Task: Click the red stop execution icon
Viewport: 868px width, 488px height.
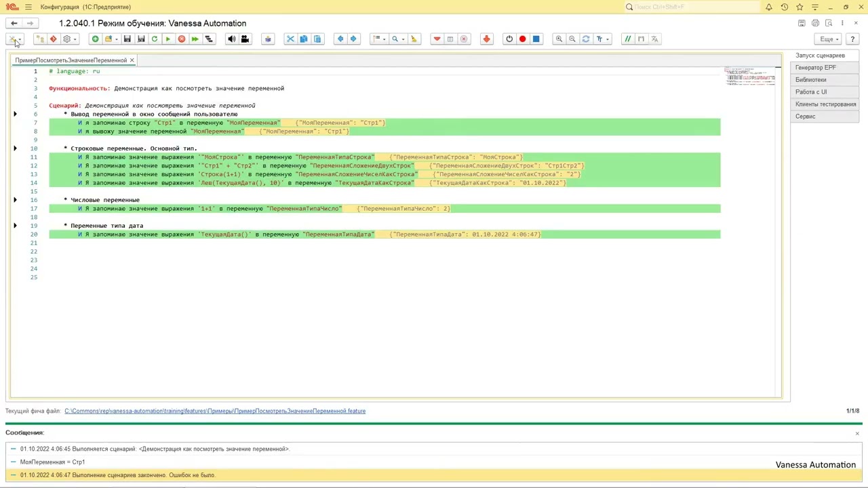Action: point(182,39)
